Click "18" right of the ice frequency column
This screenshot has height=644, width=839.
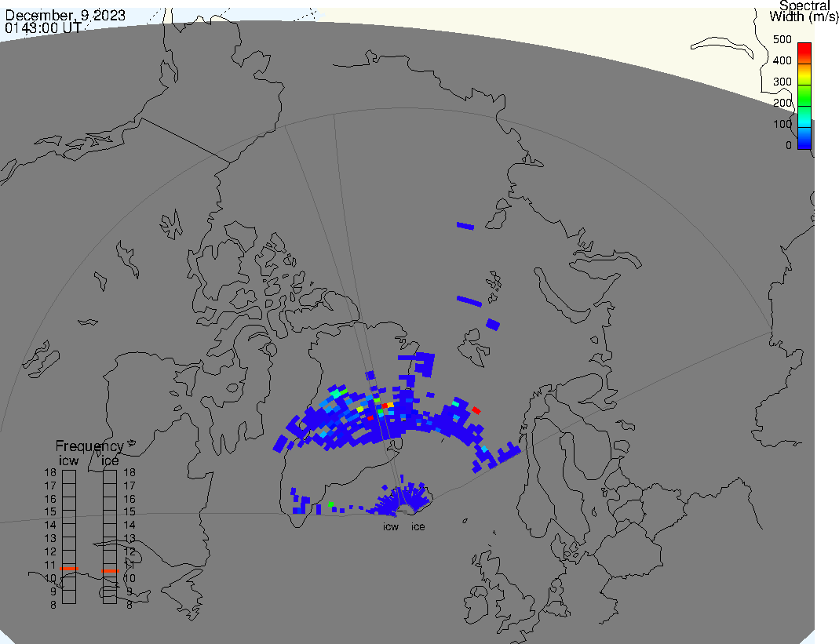[x=129, y=472]
